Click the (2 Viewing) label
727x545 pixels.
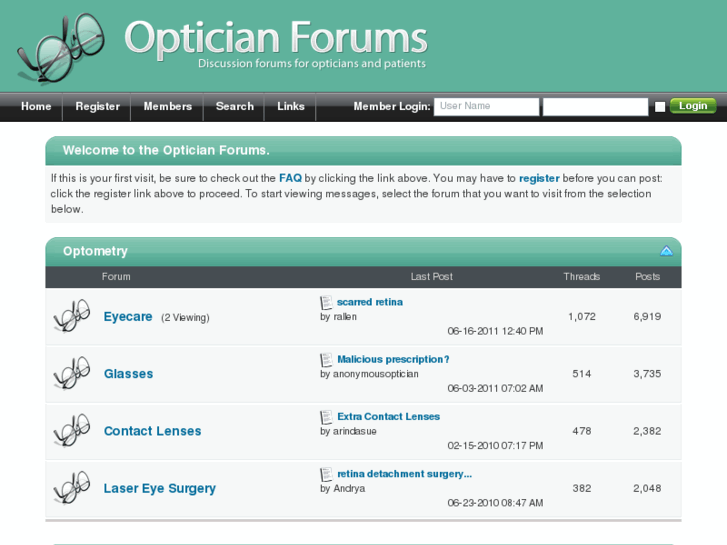(185, 318)
